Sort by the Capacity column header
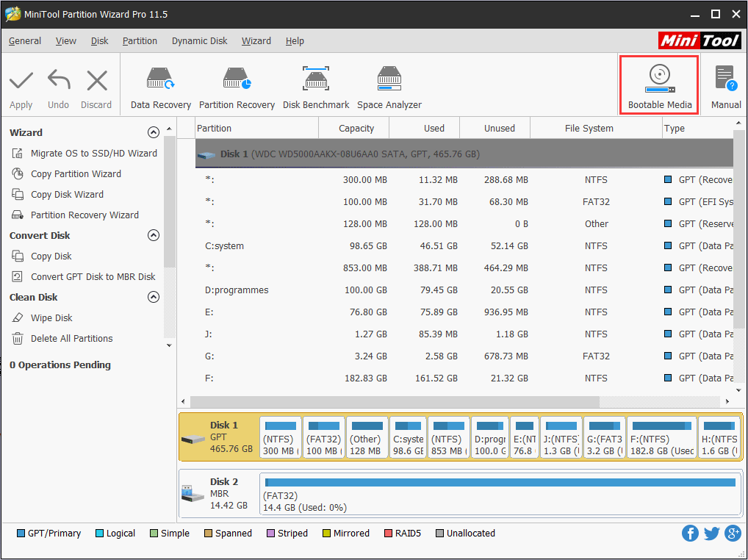 354,129
